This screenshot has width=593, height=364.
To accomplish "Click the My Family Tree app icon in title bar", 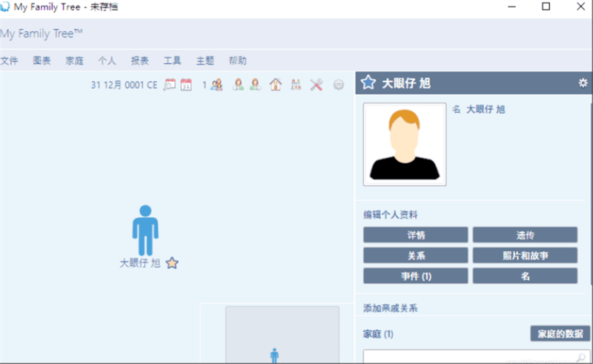I will pyautogui.click(x=4, y=7).
